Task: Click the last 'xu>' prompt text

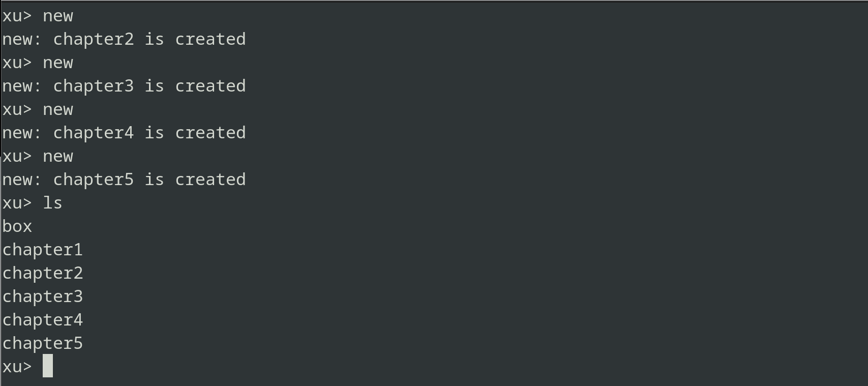Action: [17, 367]
